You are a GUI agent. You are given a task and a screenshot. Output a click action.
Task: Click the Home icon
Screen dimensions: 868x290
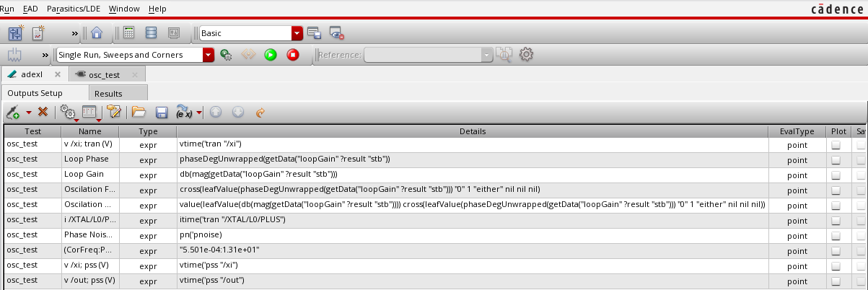pos(97,33)
